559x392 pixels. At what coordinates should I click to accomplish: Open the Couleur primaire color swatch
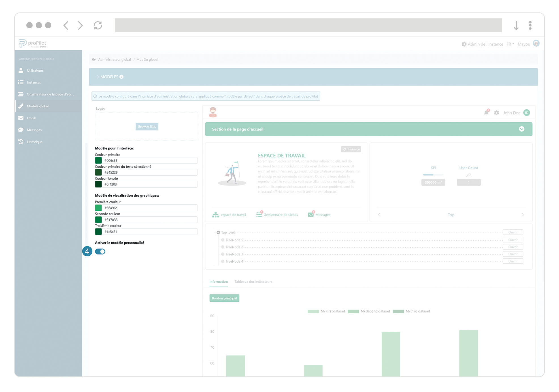[x=98, y=161]
